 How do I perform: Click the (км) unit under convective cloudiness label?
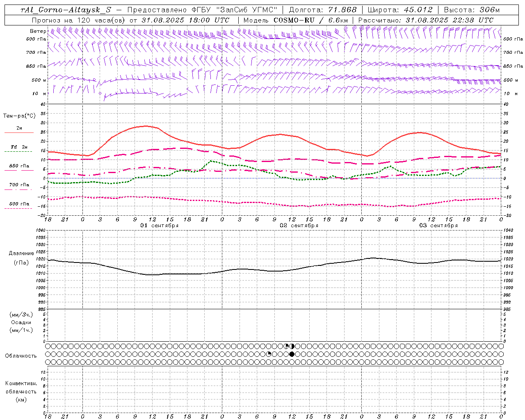click(21, 399)
